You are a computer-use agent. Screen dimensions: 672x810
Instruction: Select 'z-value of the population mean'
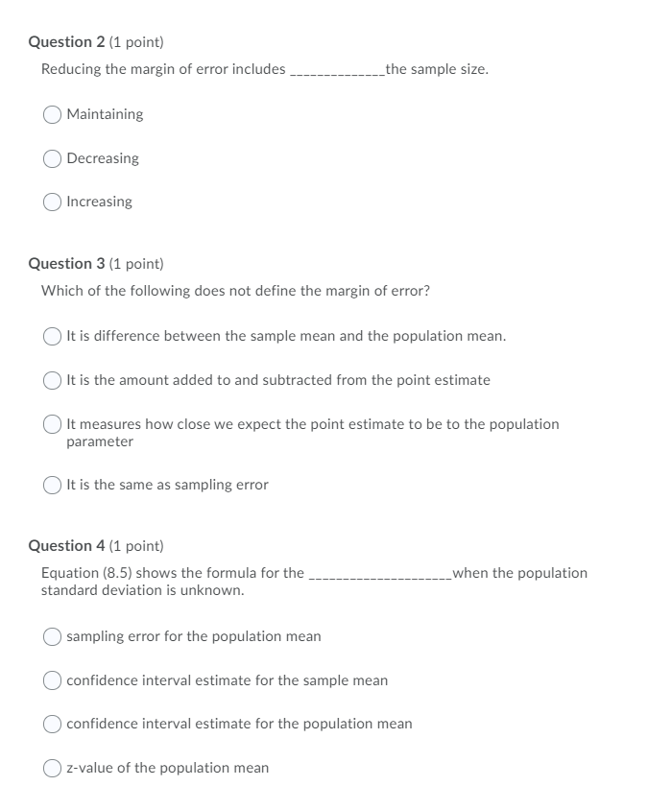[53, 768]
